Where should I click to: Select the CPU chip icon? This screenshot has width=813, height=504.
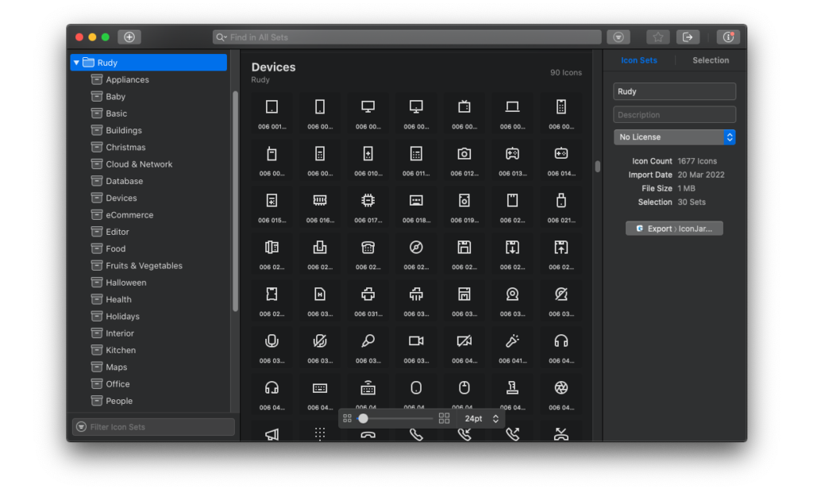click(368, 198)
